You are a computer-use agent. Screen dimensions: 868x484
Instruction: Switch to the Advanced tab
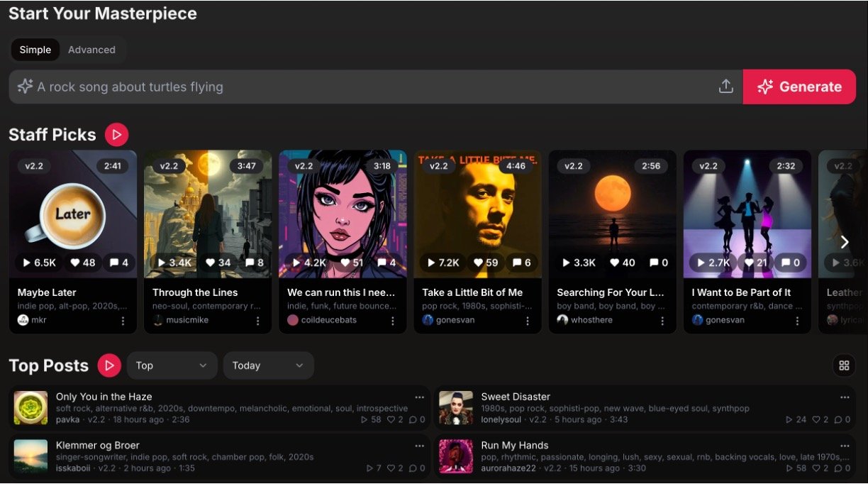91,50
